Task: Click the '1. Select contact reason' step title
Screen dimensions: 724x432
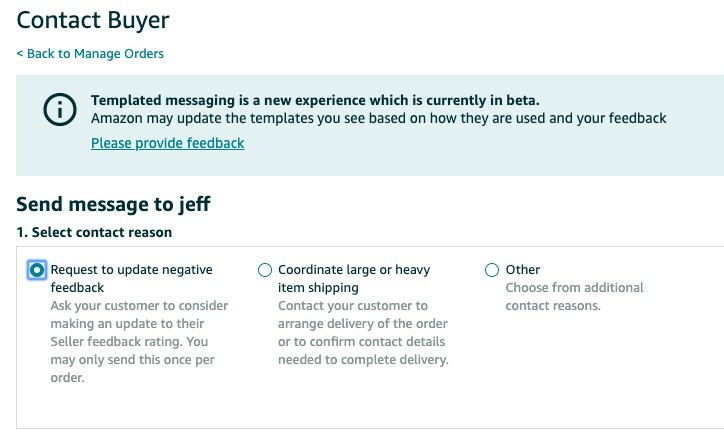Action: pos(94,232)
